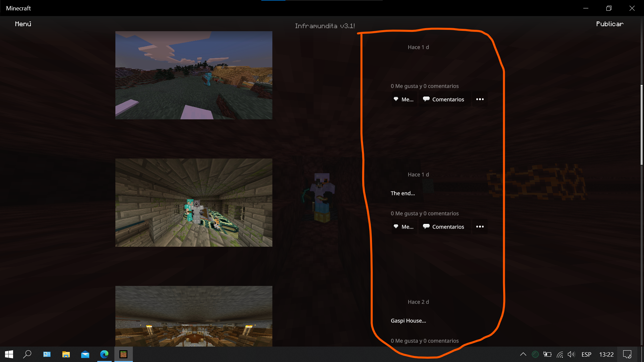Like the first post with heart button
Viewport: 644px width, 362px height.
[404, 99]
